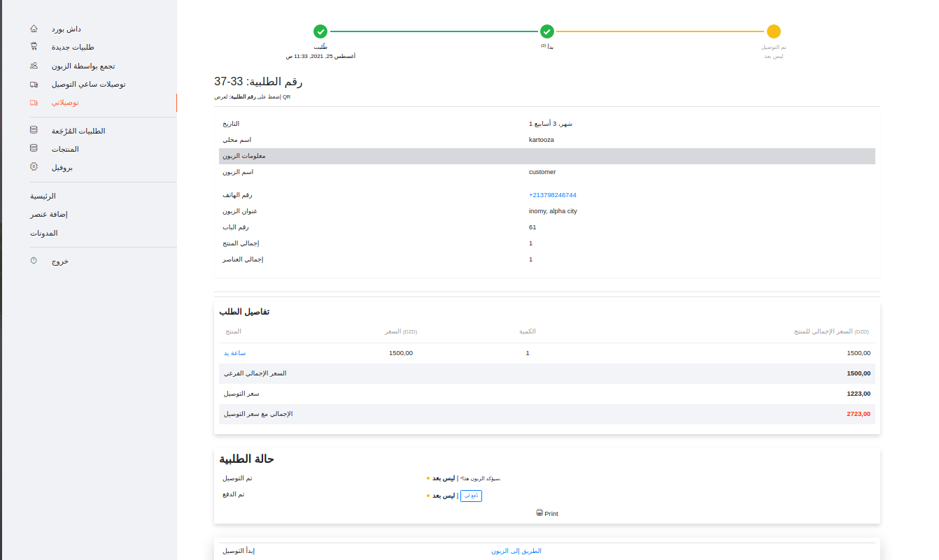
Task: Click the database icon for الطلبيات المُرْجَعة
Action: click(x=34, y=130)
